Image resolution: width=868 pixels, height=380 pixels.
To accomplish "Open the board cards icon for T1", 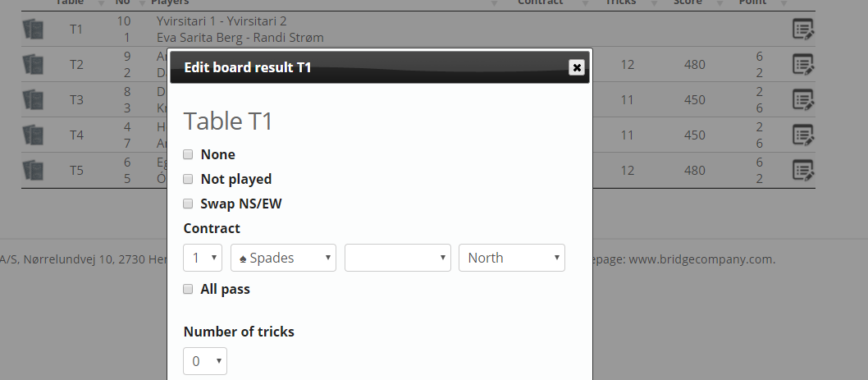I will point(34,30).
